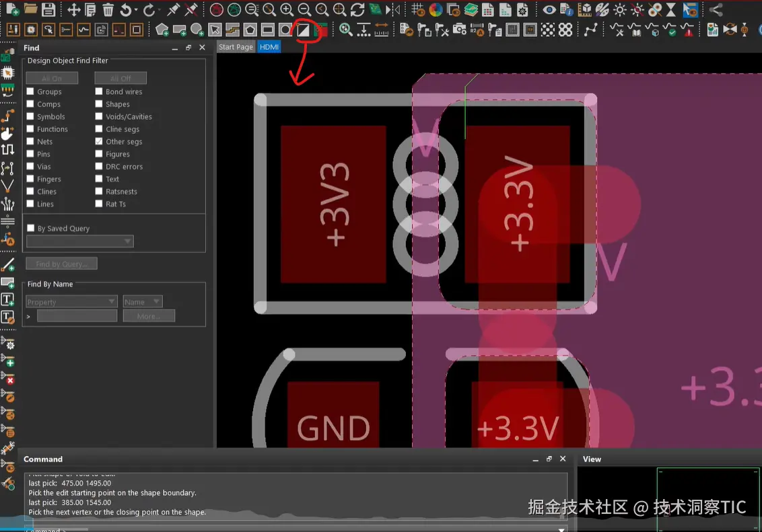Click the Zoom Out magnifier
Image resolution: width=762 pixels, height=532 pixels.
[x=304, y=9]
